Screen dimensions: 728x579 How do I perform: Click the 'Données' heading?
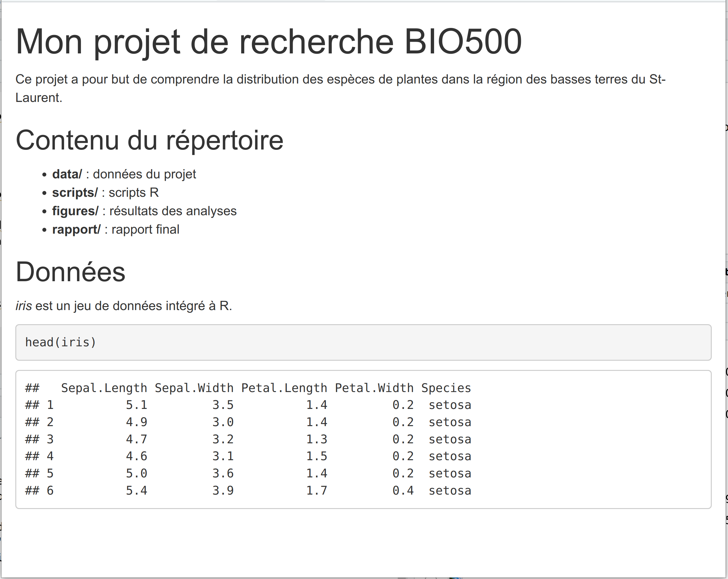[x=71, y=272]
